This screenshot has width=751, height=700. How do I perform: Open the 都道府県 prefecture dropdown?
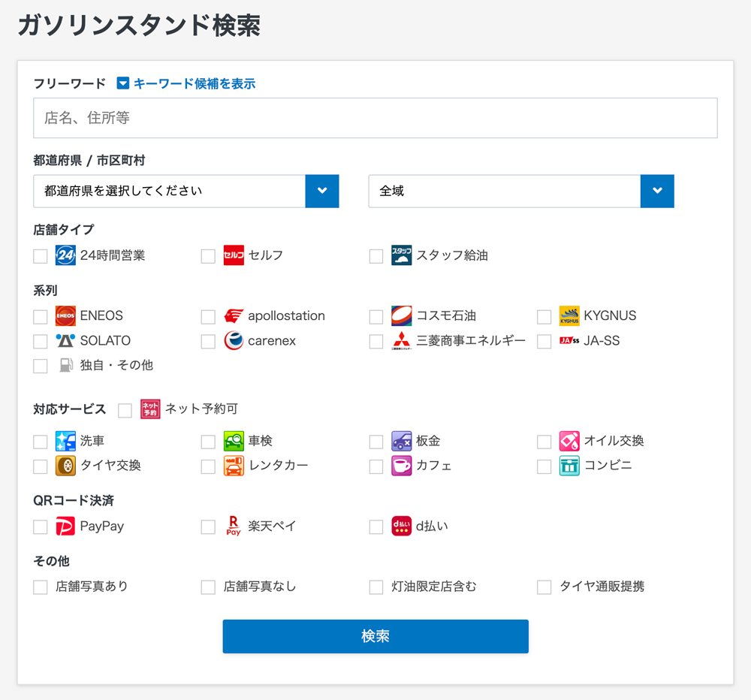click(x=185, y=192)
